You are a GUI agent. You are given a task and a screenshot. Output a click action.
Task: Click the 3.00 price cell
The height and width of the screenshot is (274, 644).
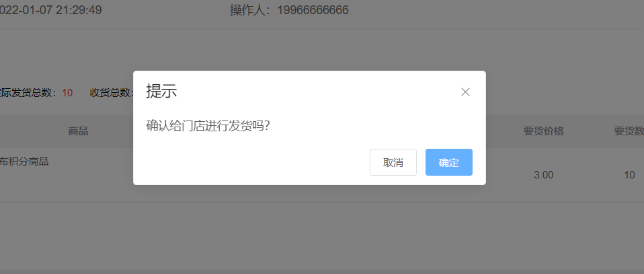click(x=543, y=175)
